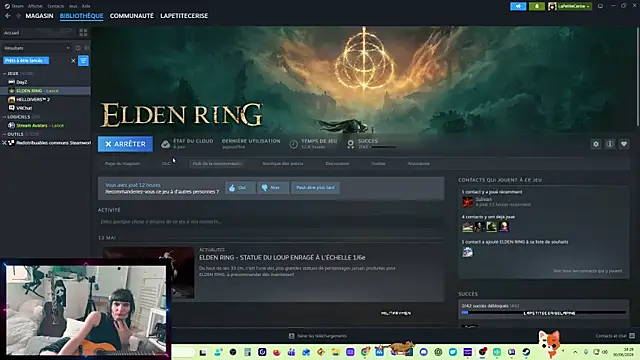Toggle the blue advanced filter button
The width and height of the screenshot is (640, 360).
click(83, 61)
